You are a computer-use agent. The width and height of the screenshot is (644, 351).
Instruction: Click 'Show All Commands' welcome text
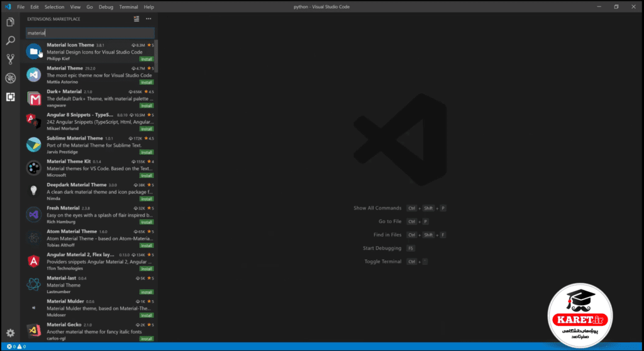pos(377,208)
